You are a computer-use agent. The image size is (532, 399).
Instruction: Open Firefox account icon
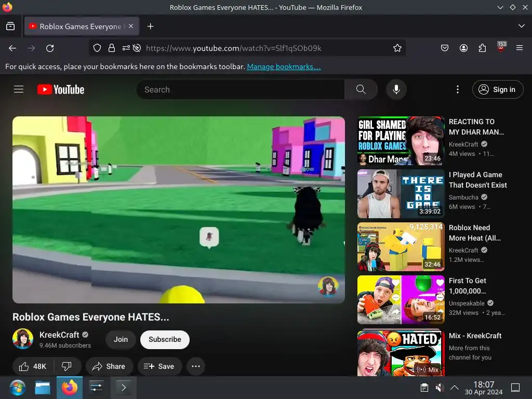click(463, 48)
